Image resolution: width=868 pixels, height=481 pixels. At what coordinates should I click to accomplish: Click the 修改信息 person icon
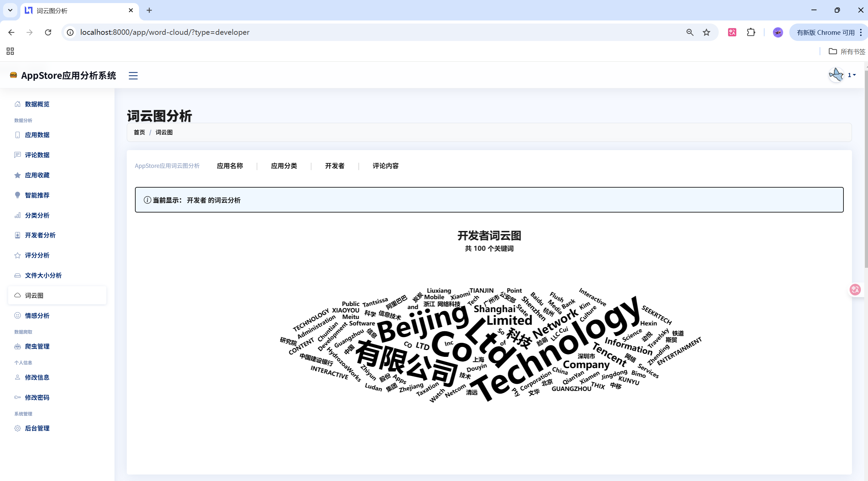[17, 377]
